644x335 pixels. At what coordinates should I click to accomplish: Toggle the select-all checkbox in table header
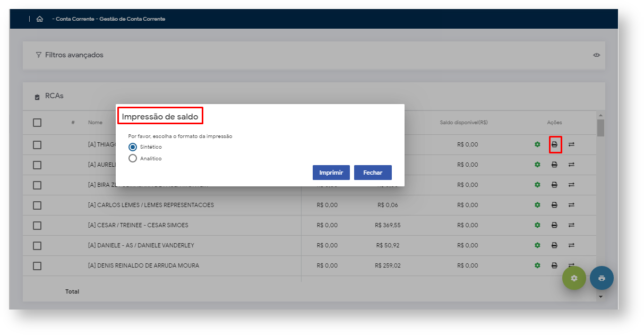point(37,123)
